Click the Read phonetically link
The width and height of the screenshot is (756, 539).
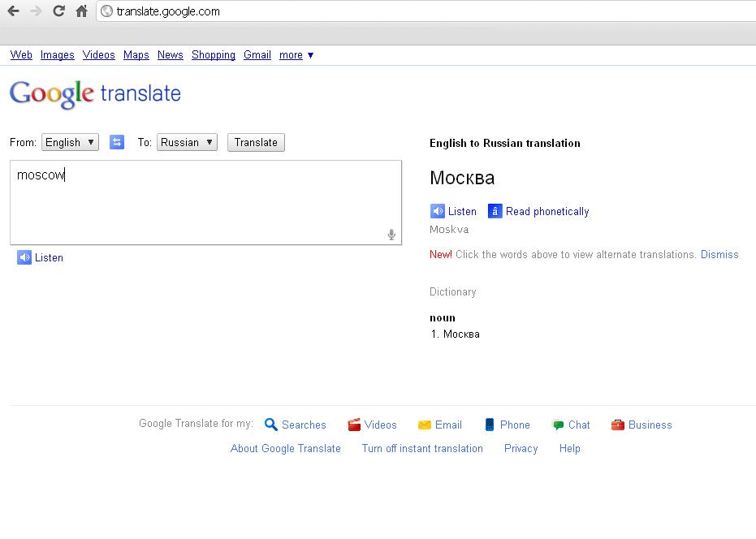tap(547, 211)
